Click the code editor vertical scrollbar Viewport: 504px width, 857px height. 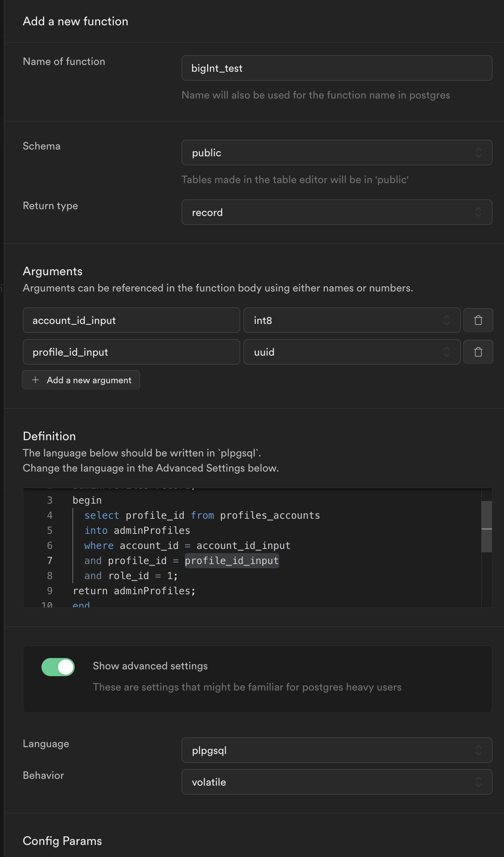coord(487,527)
